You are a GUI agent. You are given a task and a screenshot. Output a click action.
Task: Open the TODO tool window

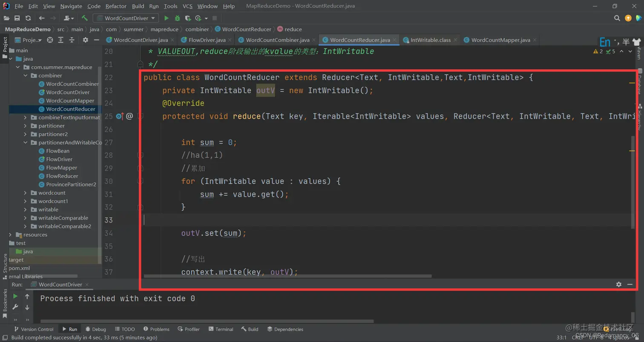pyautogui.click(x=125, y=329)
